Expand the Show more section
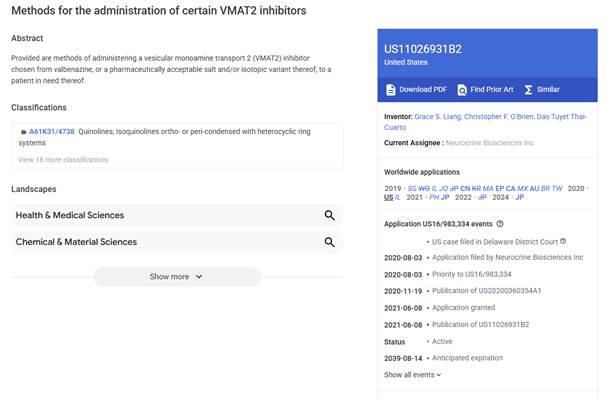The image size is (616, 400). click(176, 277)
